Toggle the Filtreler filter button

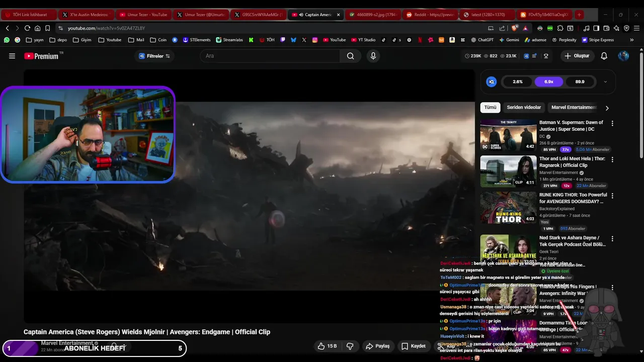pos(154,56)
